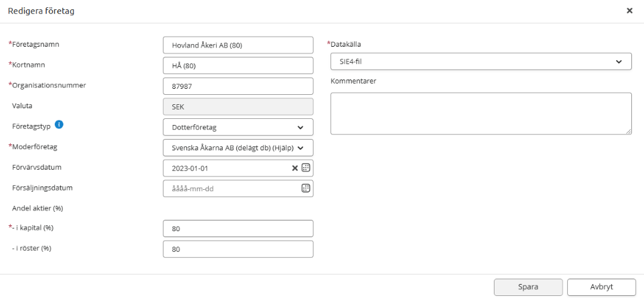The image size is (644, 298).
Task: Open the Förvärvsdatum calendar picker
Action: (x=306, y=168)
